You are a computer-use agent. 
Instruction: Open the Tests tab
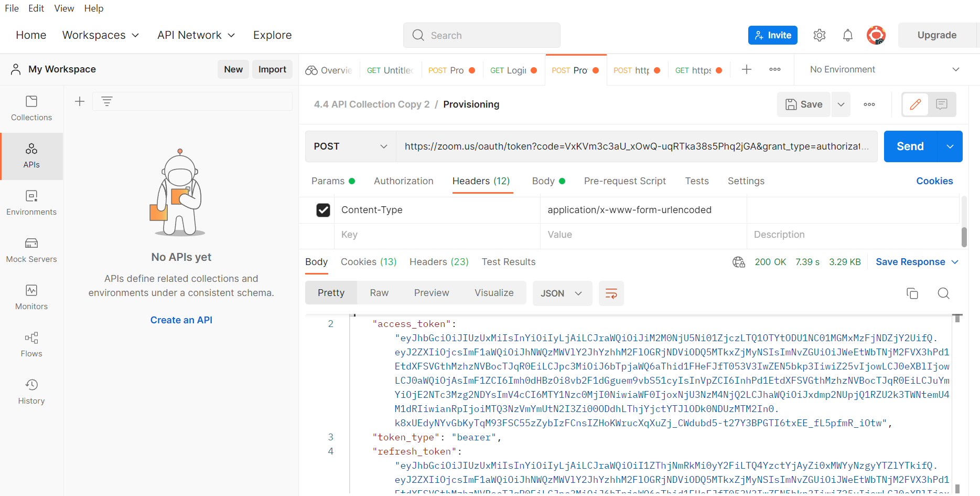coord(697,181)
